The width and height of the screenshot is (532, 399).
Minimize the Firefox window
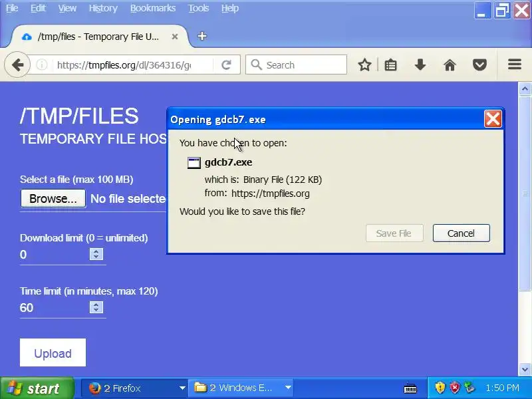(481, 11)
